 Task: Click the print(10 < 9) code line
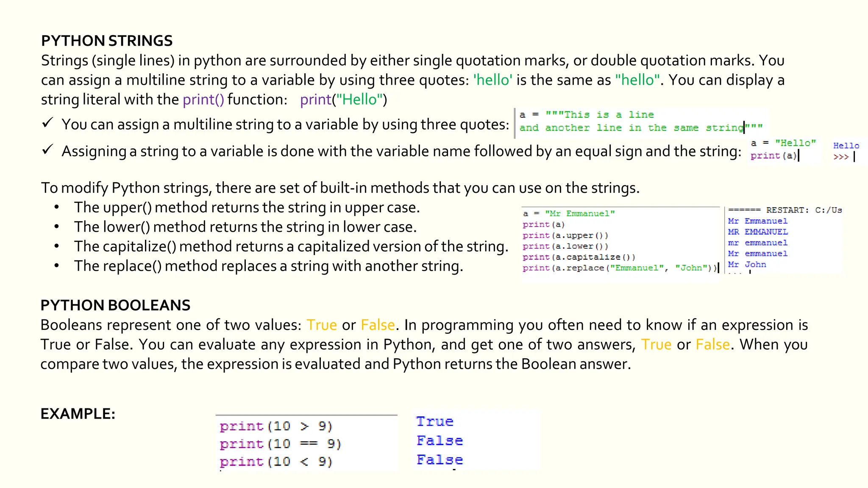(276, 462)
